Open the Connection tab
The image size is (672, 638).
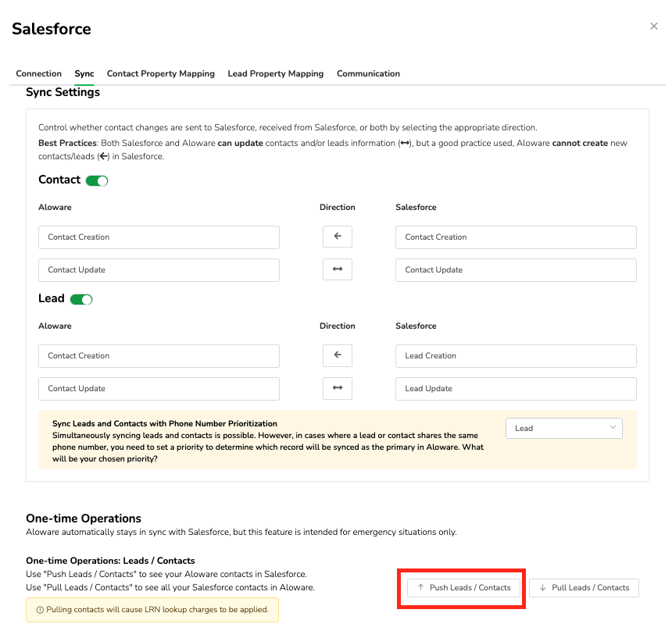coord(38,73)
